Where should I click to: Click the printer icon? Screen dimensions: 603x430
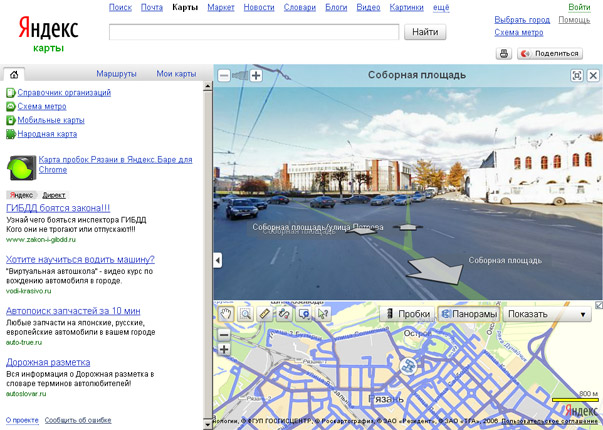[x=505, y=54]
